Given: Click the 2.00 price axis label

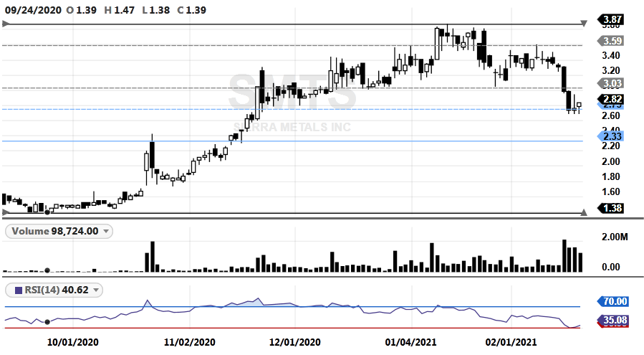Looking at the screenshot, I should click(611, 161).
